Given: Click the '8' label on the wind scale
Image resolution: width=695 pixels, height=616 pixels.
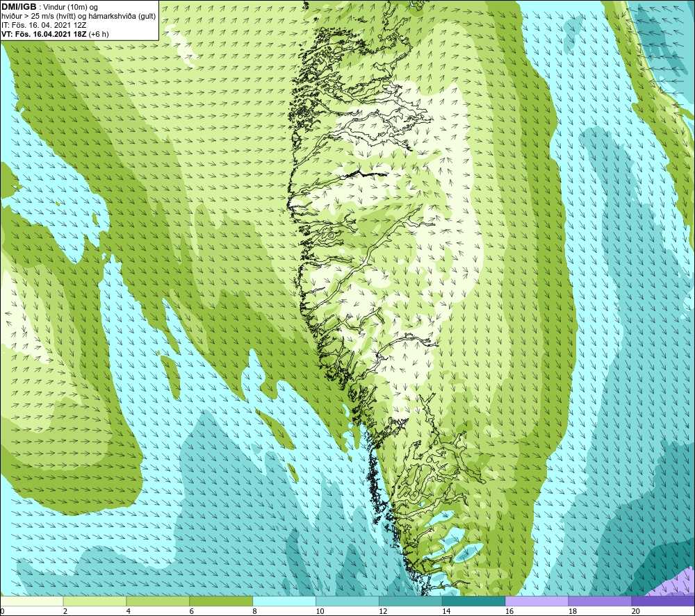Looking at the screenshot, I should pos(255,611).
